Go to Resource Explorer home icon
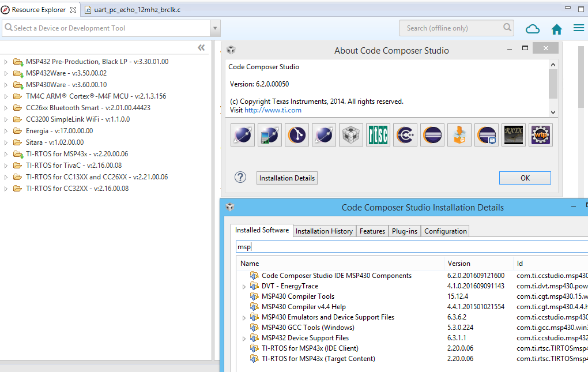Screen dimensions: 588x372 tap(557, 29)
